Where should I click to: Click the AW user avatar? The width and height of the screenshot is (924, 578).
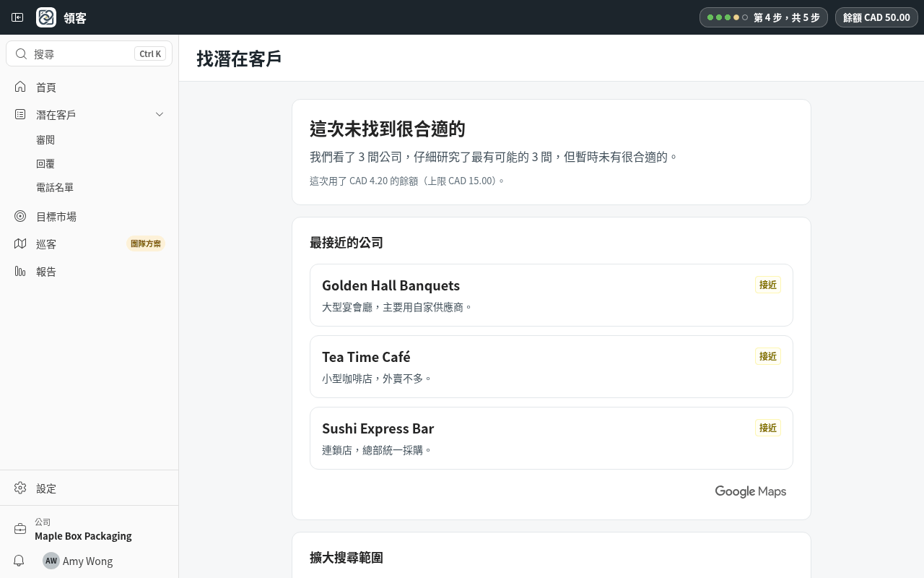pos(51,561)
